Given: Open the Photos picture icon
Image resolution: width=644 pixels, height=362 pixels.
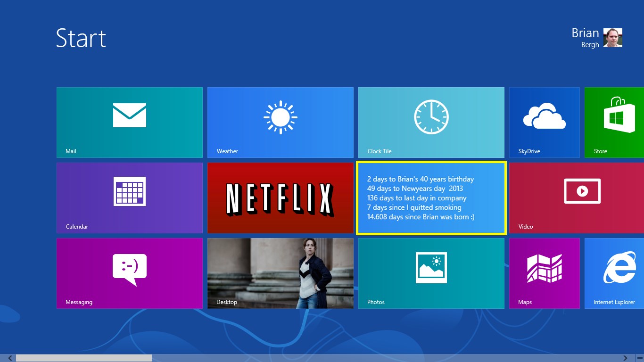Looking at the screenshot, I should point(431,268).
